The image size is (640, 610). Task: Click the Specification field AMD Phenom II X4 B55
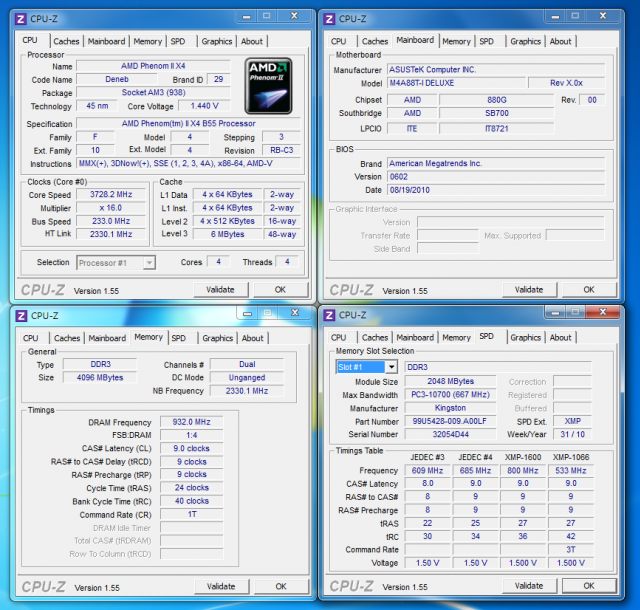click(x=189, y=123)
